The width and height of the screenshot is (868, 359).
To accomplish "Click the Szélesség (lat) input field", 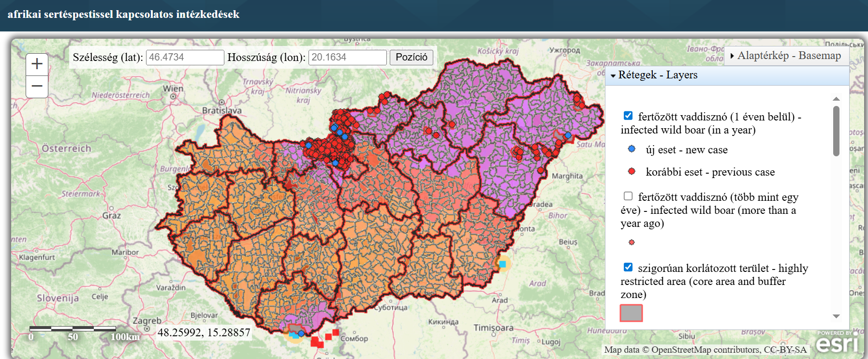I will 185,57.
